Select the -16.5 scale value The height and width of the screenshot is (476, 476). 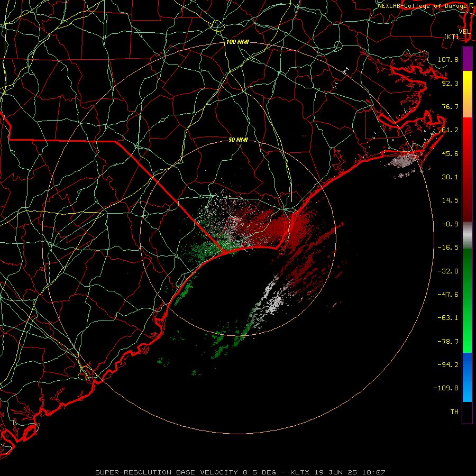(448, 248)
